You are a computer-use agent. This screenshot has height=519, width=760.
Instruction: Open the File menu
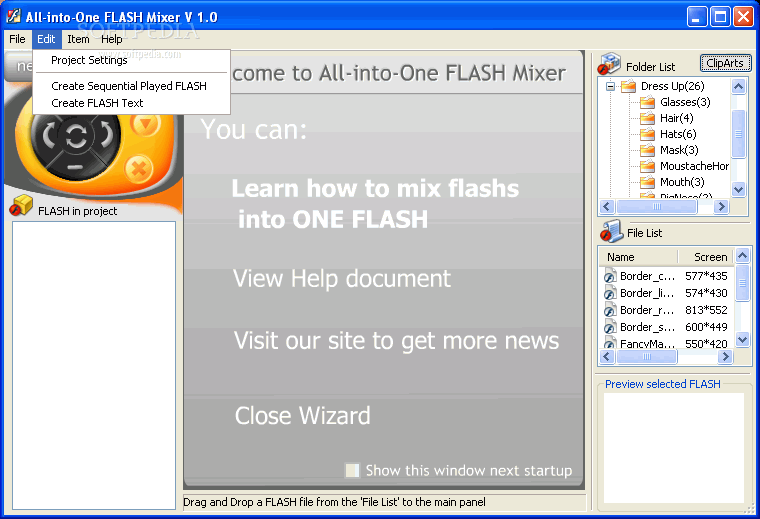tap(17, 39)
